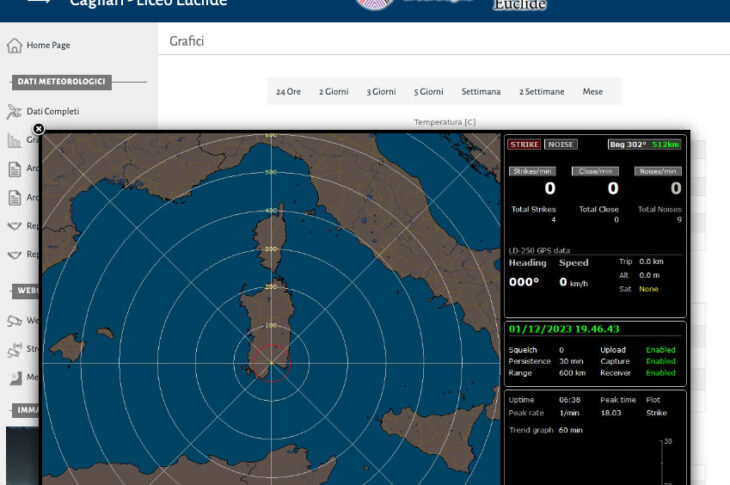
Task: Click the Grafici page heading
Action: (186, 41)
